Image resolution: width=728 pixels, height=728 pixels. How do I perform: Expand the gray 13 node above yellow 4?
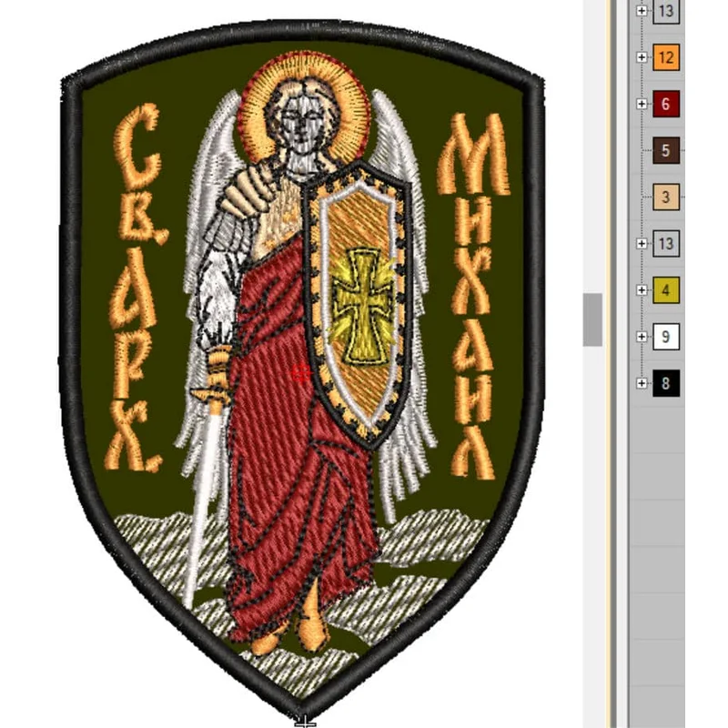pyautogui.click(x=642, y=243)
